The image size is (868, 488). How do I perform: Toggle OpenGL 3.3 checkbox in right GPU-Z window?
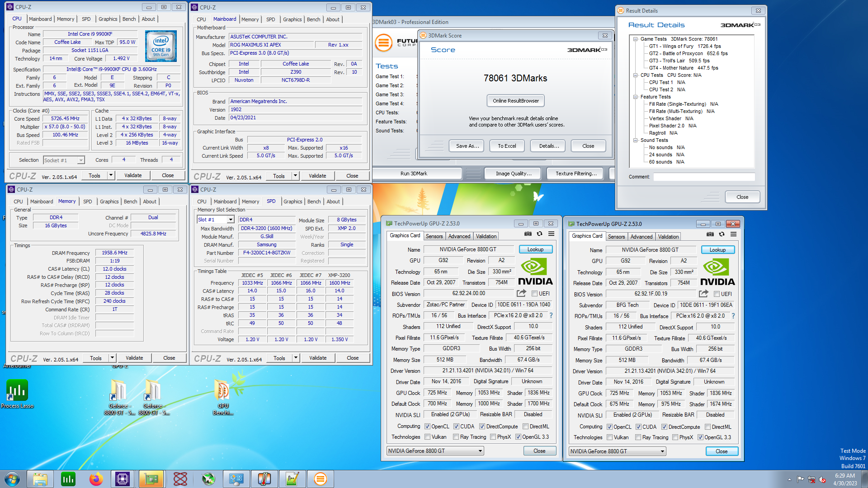coord(700,437)
